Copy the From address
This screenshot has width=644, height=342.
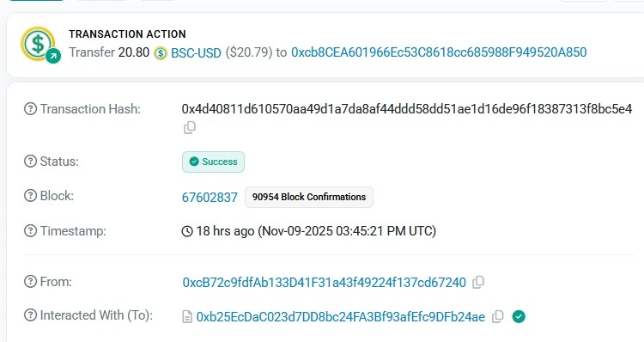(x=478, y=282)
